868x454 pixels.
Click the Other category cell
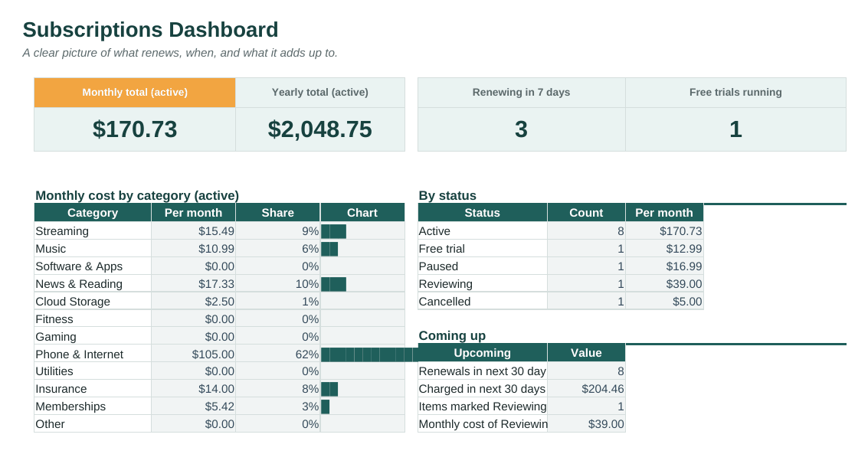(93, 425)
